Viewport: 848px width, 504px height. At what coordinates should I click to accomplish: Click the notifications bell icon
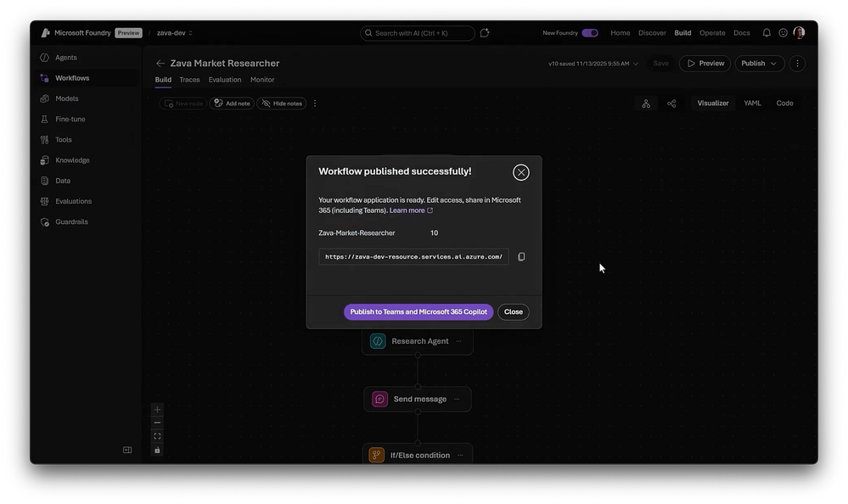pyautogui.click(x=767, y=33)
